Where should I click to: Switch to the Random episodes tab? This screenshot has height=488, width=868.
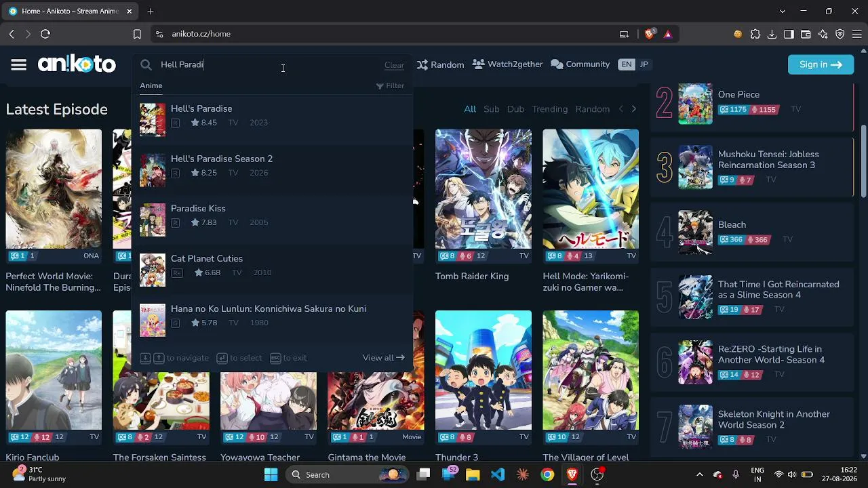[593, 109]
